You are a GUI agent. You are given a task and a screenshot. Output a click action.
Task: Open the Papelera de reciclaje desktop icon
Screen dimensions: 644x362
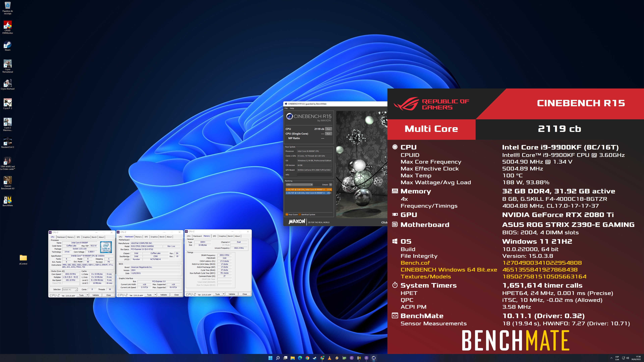coord(8,8)
